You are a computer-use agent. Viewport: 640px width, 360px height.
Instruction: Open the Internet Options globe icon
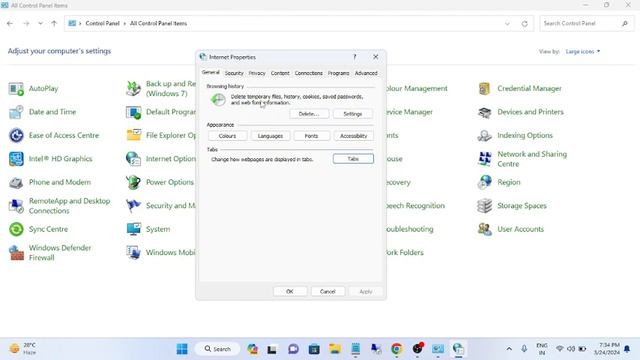coord(133,159)
